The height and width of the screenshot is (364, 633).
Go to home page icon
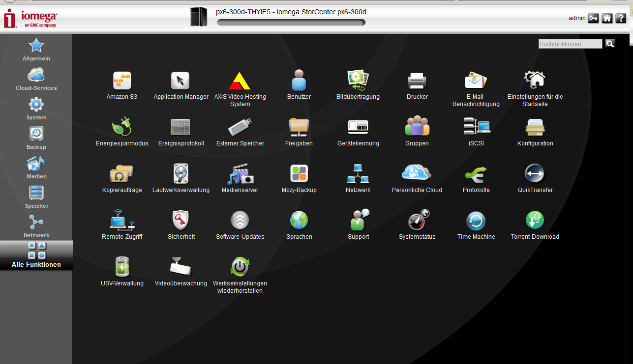[607, 18]
